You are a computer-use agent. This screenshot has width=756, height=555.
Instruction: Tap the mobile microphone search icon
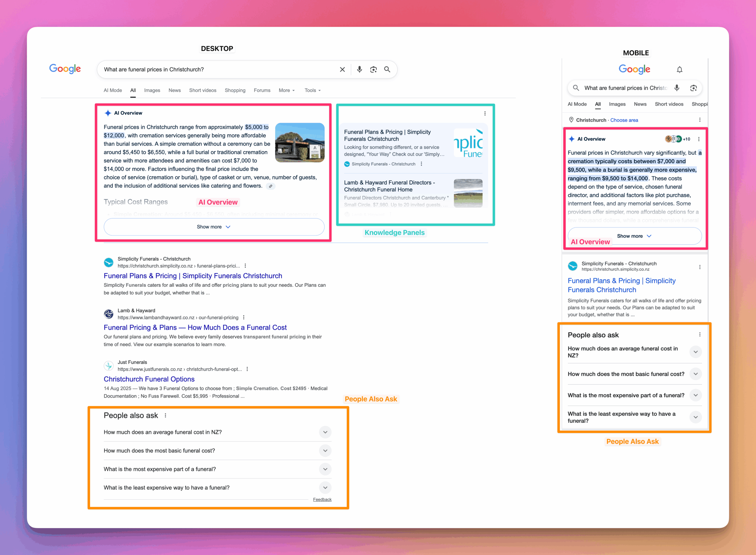[677, 88]
